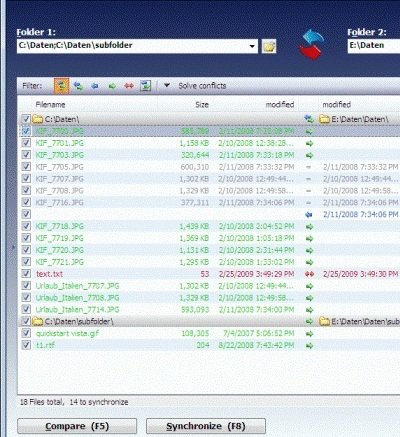Browse for Folder 1 using folder icon
400x437 pixels.
tap(269, 46)
